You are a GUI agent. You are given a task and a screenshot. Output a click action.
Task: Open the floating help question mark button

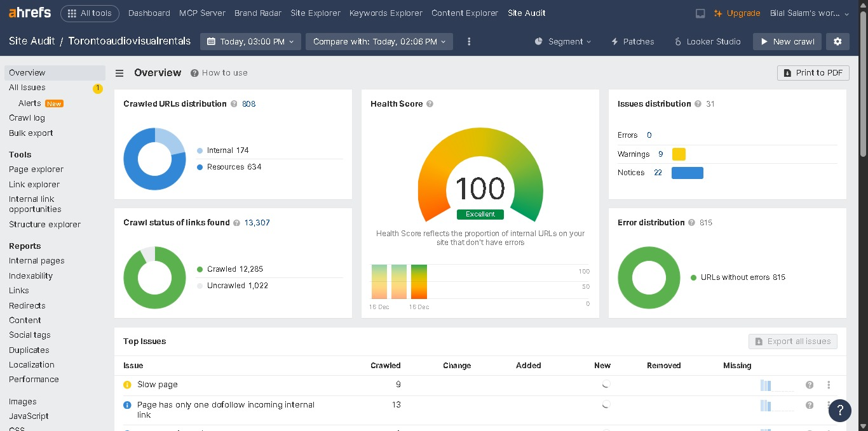tap(840, 411)
